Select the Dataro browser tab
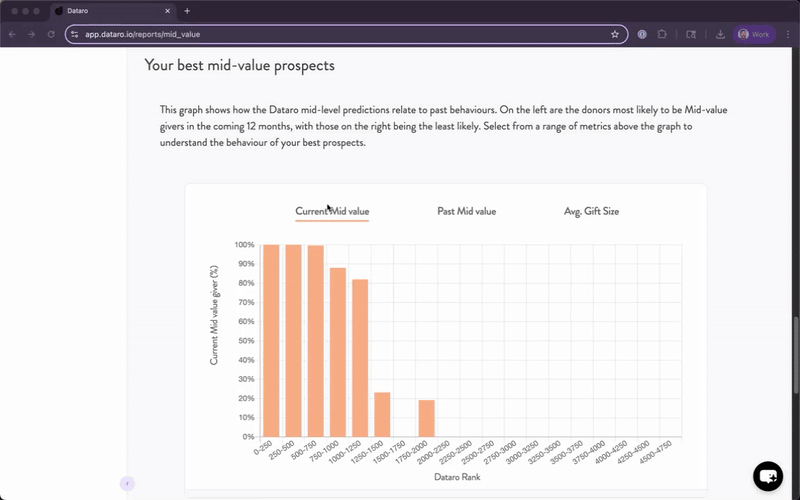 click(x=113, y=11)
